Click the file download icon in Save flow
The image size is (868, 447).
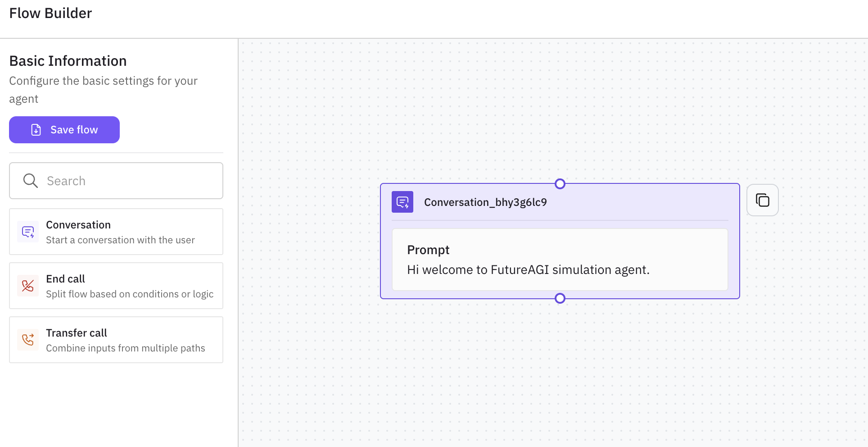point(36,130)
